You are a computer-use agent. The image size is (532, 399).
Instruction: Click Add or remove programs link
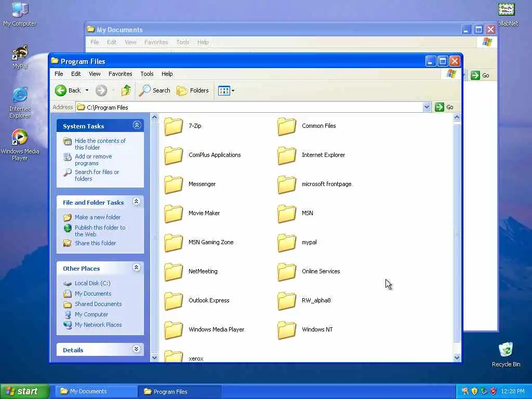[94, 160]
